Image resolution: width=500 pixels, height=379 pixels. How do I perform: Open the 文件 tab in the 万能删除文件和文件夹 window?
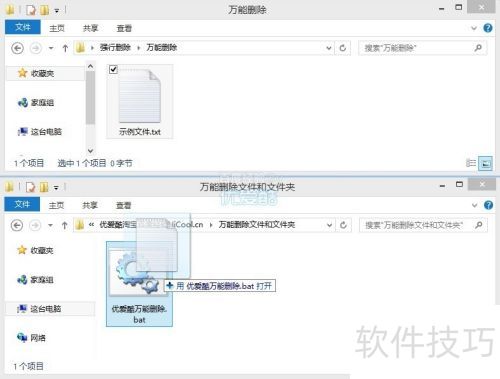[22, 204]
